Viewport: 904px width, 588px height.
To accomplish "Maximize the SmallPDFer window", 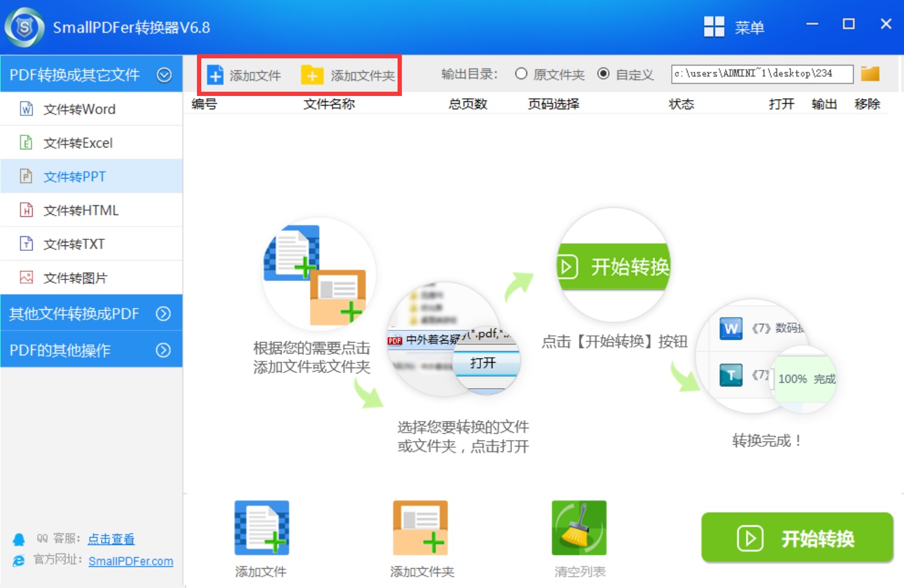I will [x=849, y=24].
